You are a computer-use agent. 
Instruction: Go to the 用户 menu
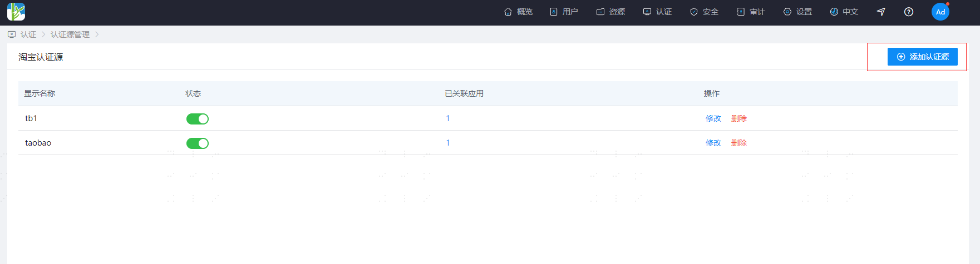[x=564, y=12]
